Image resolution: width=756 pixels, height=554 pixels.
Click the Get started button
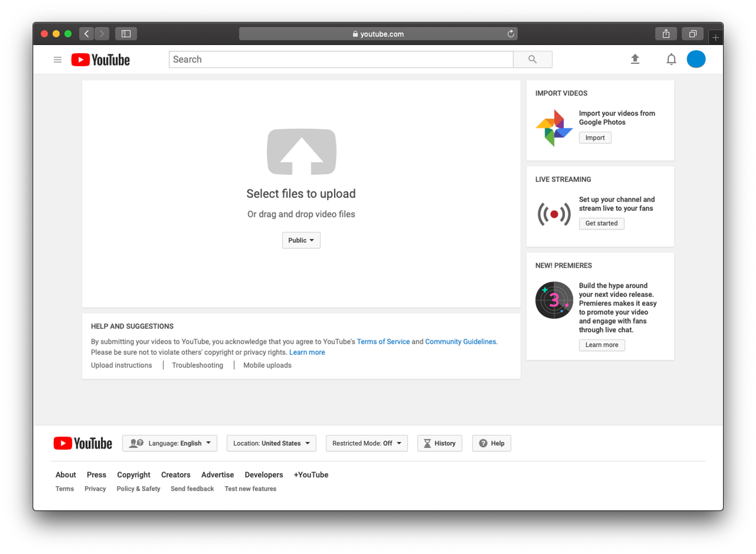point(601,223)
